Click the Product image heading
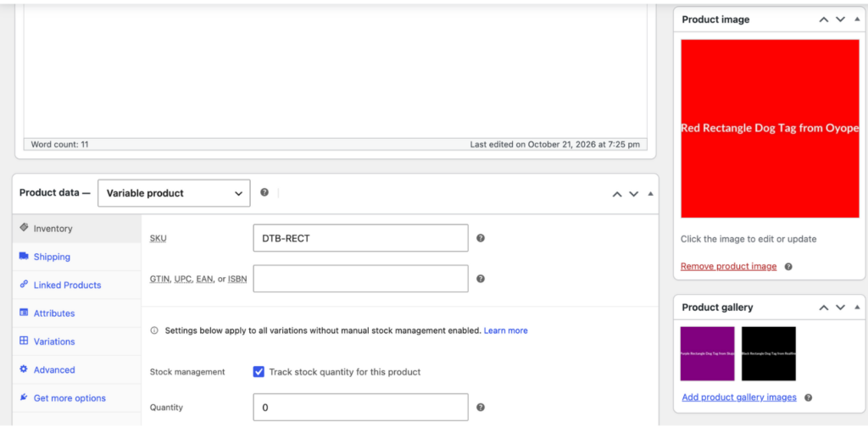The height and width of the screenshot is (427, 868). coord(715,19)
